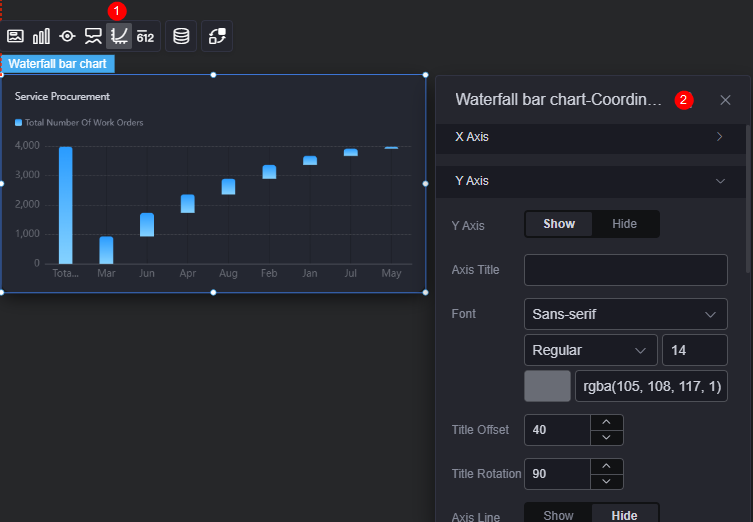Increase the Title Rotation value
Image resolution: width=753 pixels, height=522 pixels.
[x=607, y=466]
